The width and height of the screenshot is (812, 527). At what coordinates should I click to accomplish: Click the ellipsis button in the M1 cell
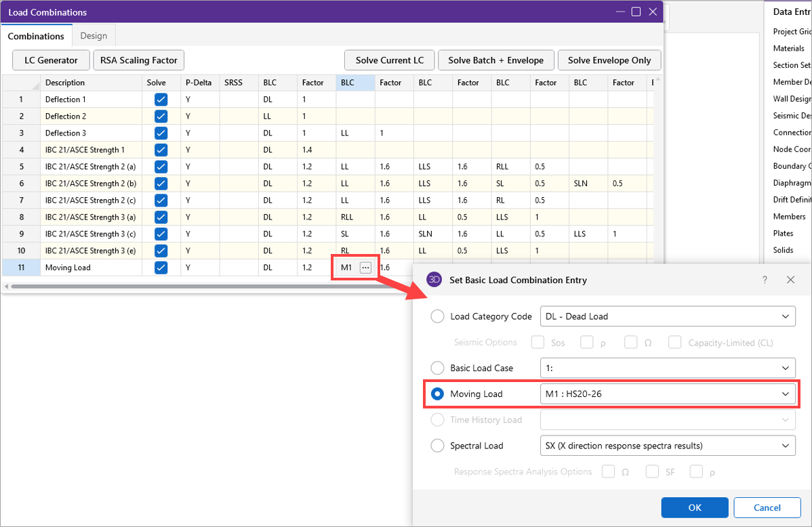click(x=365, y=268)
